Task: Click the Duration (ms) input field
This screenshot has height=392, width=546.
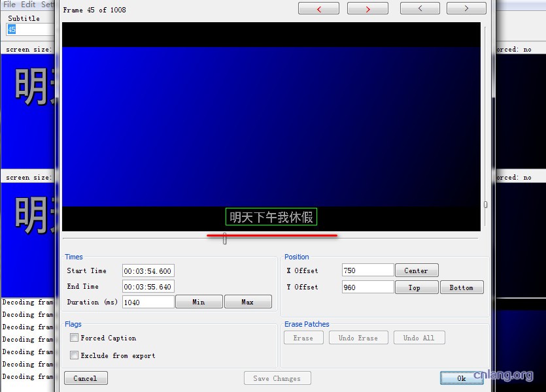Action: pos(148,302)
